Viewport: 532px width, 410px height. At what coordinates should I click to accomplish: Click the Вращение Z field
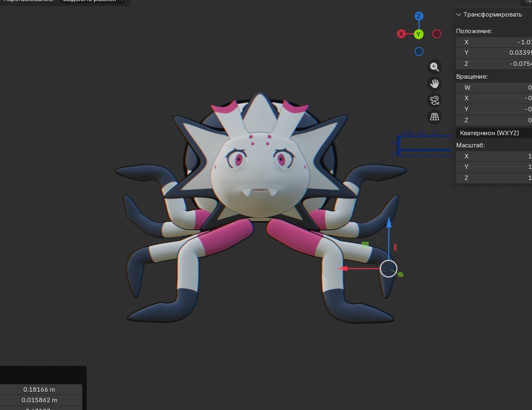(494, 120)
